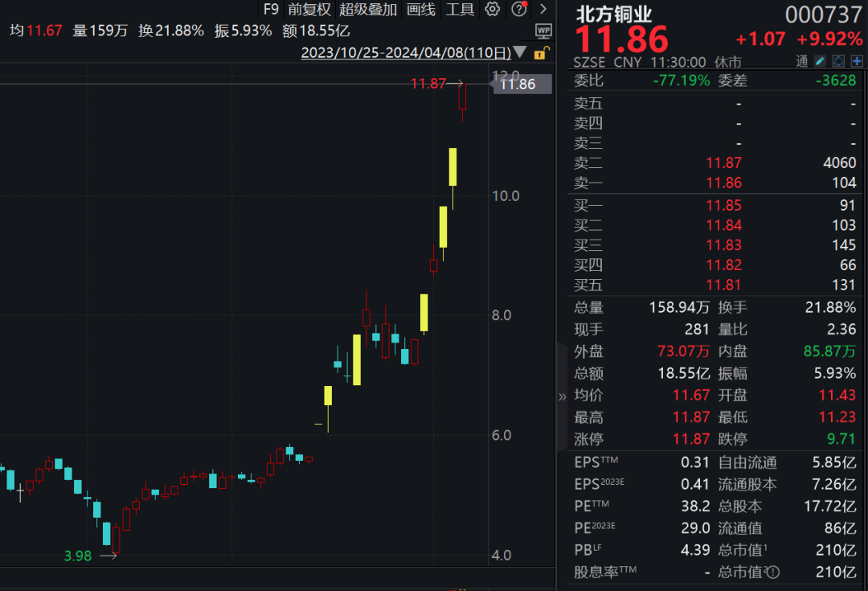Open chart settings gear icon
This screenshot has width=868, height=591.
coord(492,9)
